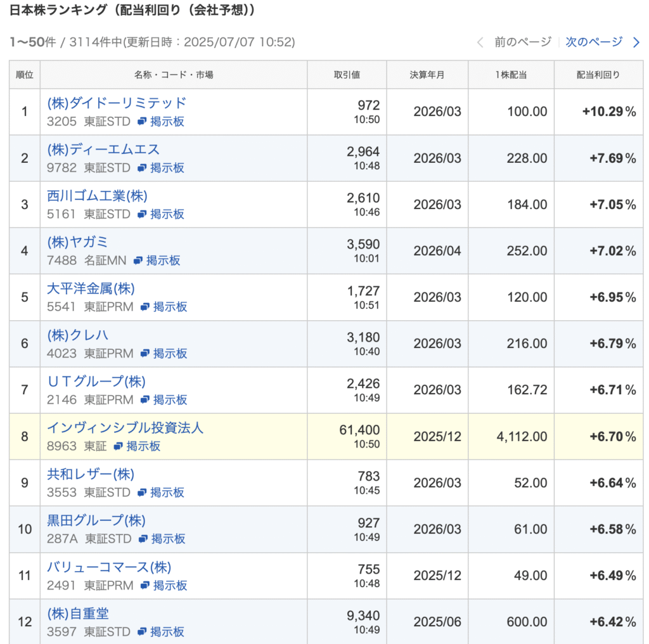
Task: Click the next page chevron arrow
Action: click(636, 42)
